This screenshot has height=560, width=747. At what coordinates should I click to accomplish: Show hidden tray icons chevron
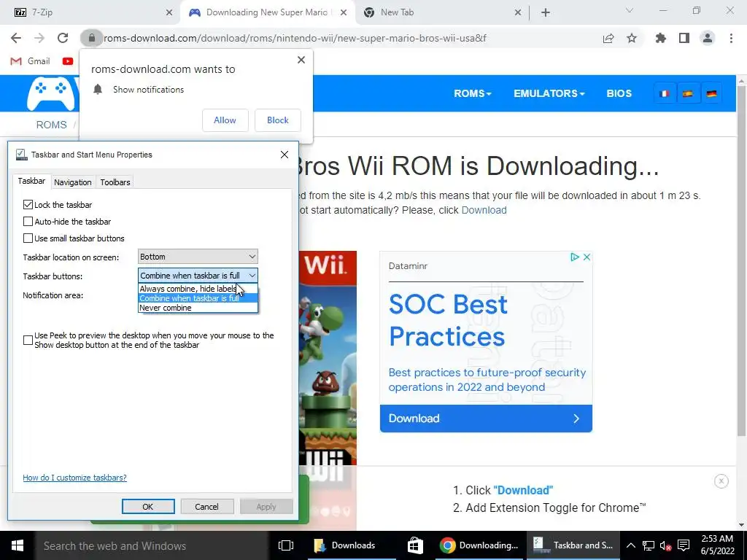point(630,545)
